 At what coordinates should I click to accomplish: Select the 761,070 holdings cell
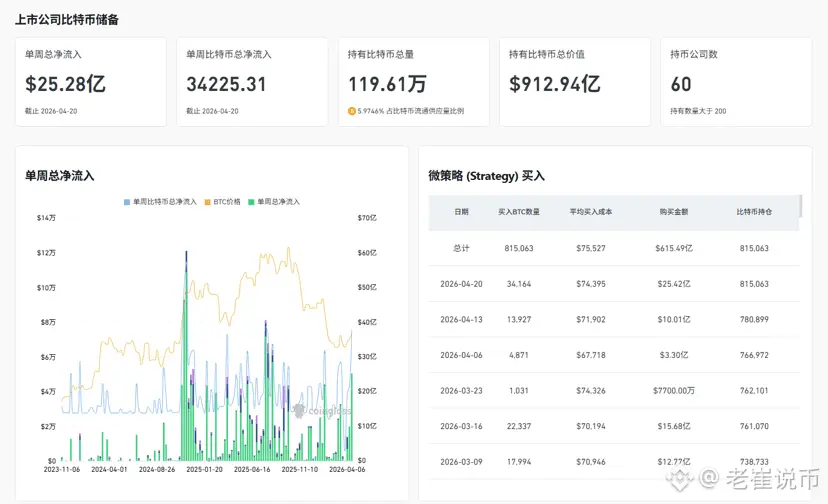754,426
